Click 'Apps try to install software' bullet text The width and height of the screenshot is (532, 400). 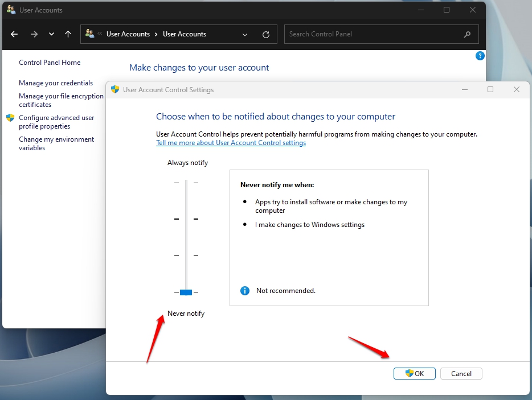click(x=331, y=206)
